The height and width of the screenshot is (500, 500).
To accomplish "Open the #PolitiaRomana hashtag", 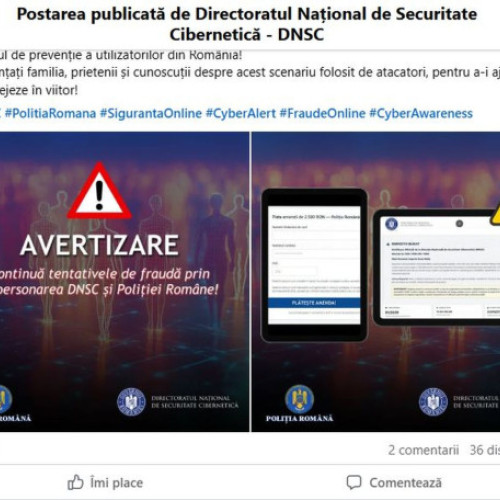I will 50,113.
